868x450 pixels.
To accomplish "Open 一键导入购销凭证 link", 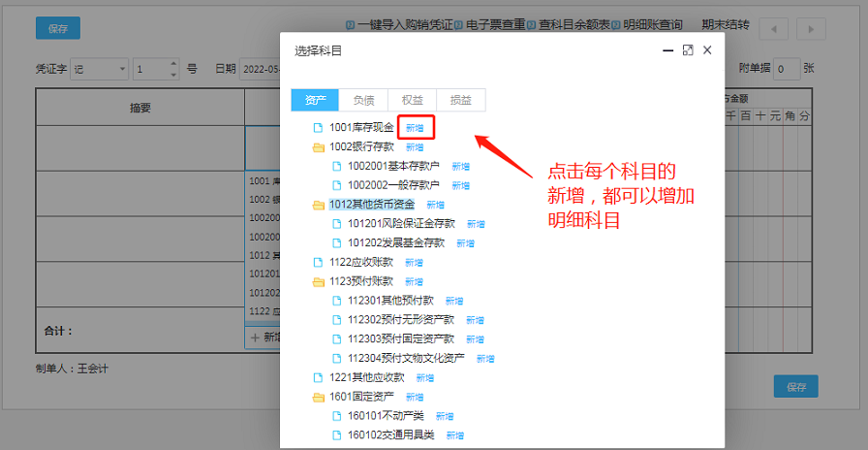I will (x=405, y=25).
